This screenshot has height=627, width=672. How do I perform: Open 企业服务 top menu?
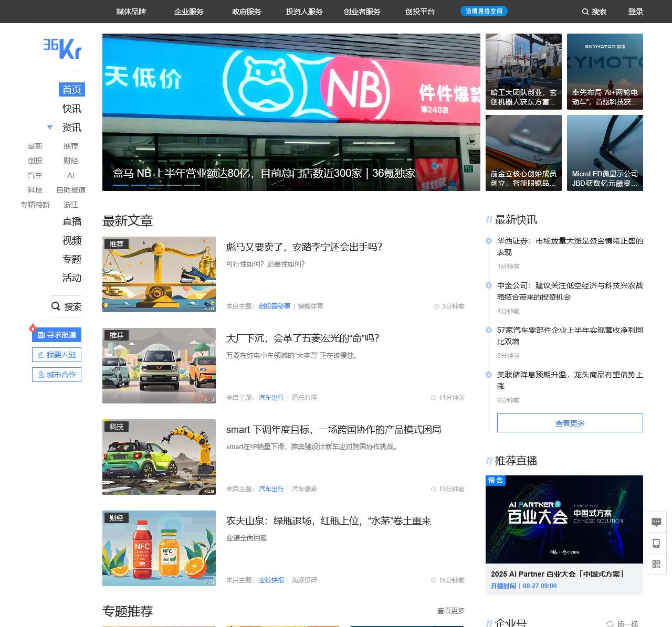189,12
